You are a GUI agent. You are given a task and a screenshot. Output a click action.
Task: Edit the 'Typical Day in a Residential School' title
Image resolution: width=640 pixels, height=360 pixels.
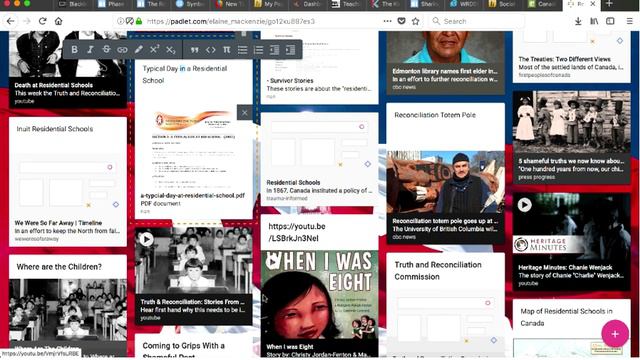[184, 75]
